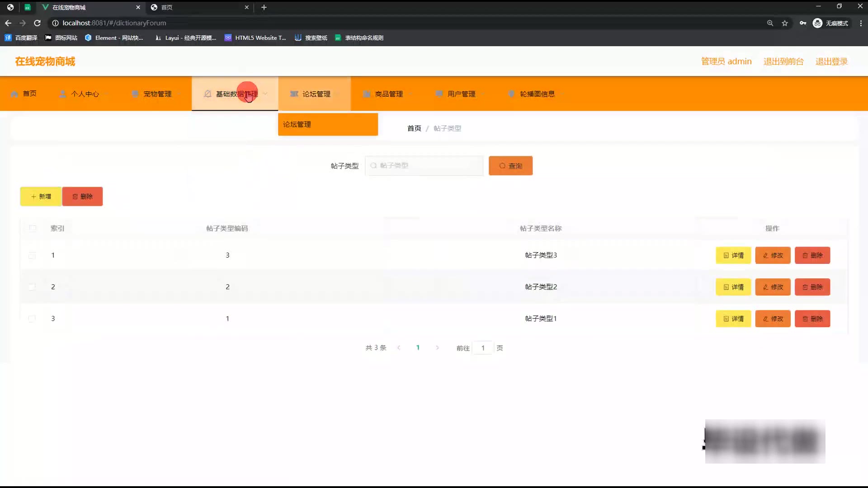Click the password key icon in toolbar
868x488 pixels.
tap(802, 23)
